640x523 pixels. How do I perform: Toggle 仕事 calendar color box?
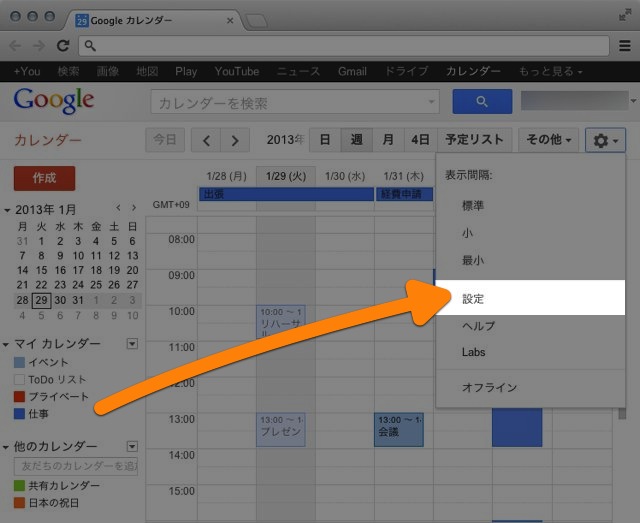point(19,414)
